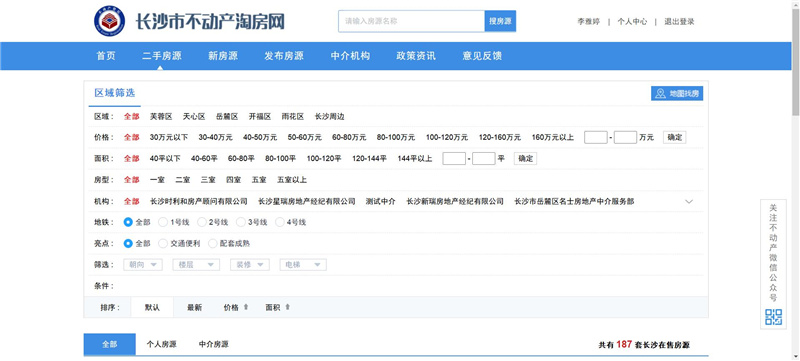The height and width of the screenshot is (361, 800).
Task: Sort by 面积 using its arrow
Action: point(287,307)
